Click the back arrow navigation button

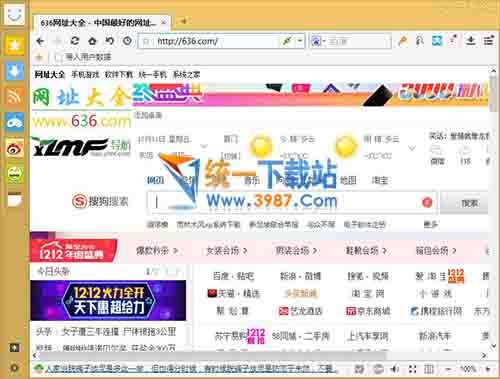click(40, 41)
